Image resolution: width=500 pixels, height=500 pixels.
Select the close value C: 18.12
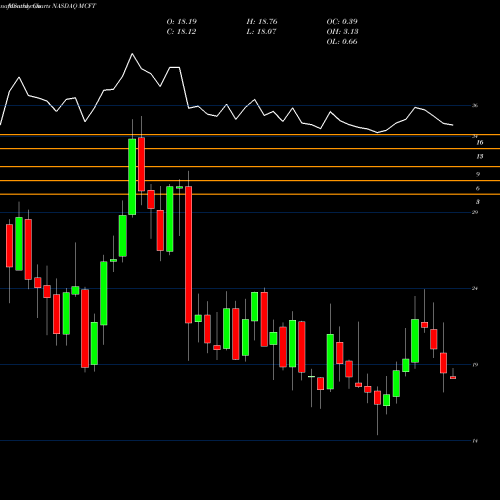pos(181,32)
